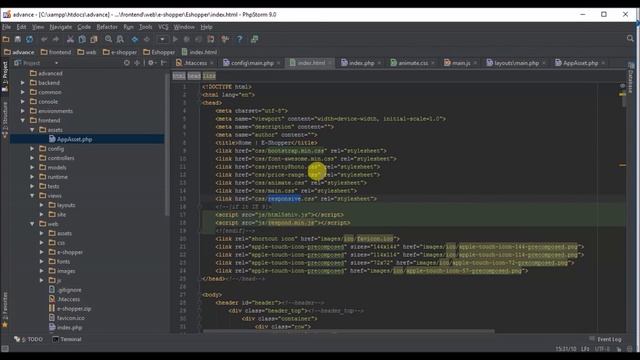This screenshot has height=360, width=640.
Task: Click the head breadcrumb above the editor
Action: 194,76
